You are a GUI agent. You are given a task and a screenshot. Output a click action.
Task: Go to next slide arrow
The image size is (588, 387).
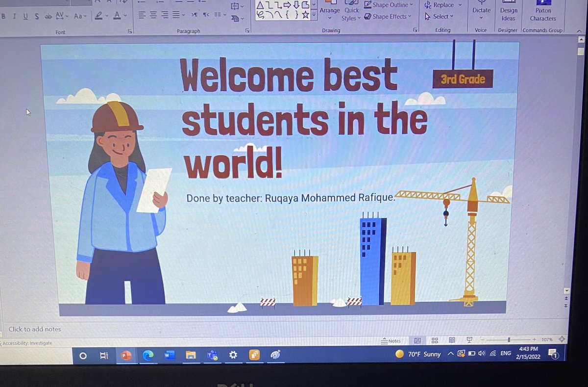(566, 305)
